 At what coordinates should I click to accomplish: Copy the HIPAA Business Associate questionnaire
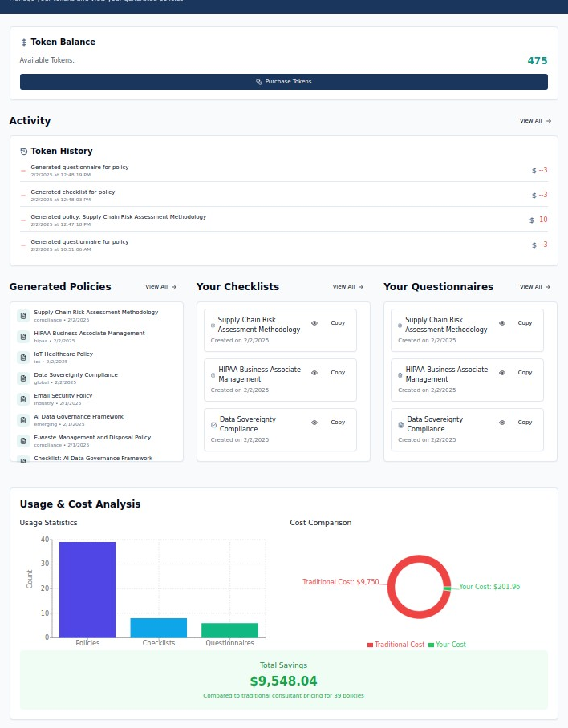click(525, 373)
